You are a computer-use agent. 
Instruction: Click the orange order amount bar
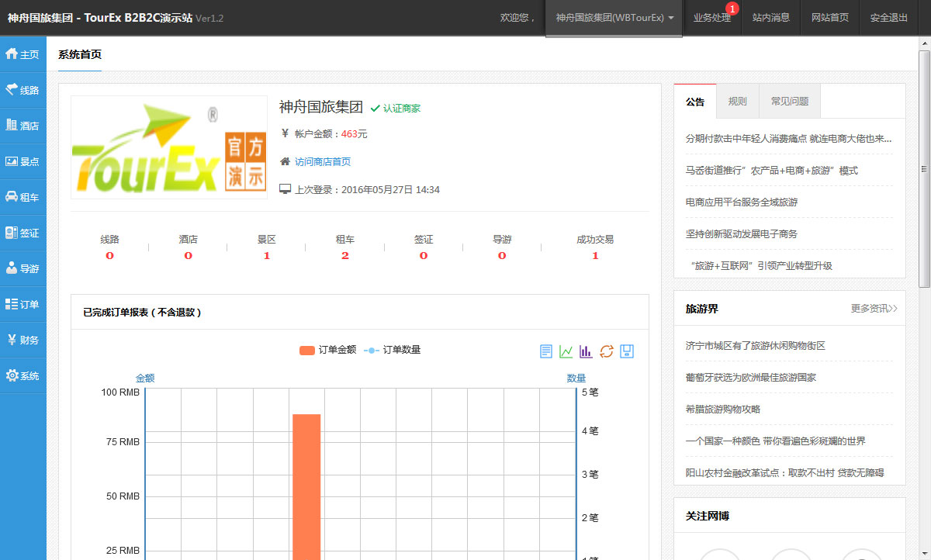pos(306,487)
